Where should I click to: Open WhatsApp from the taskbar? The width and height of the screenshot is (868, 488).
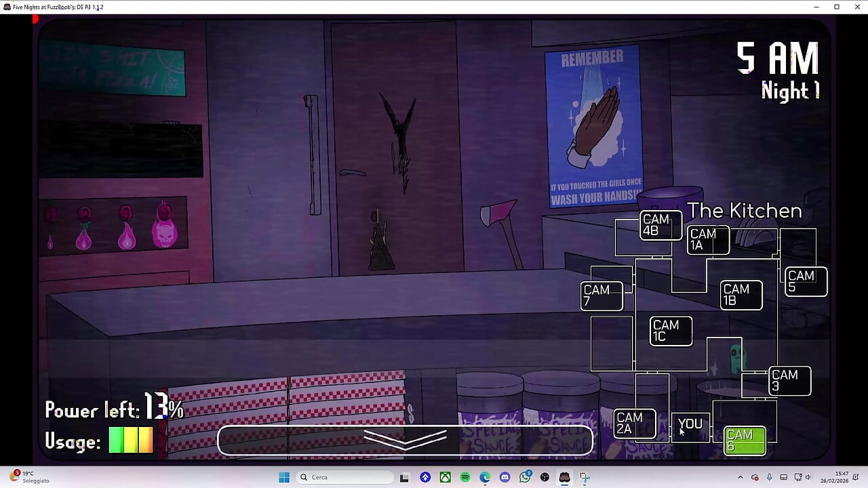coord(525,477)
